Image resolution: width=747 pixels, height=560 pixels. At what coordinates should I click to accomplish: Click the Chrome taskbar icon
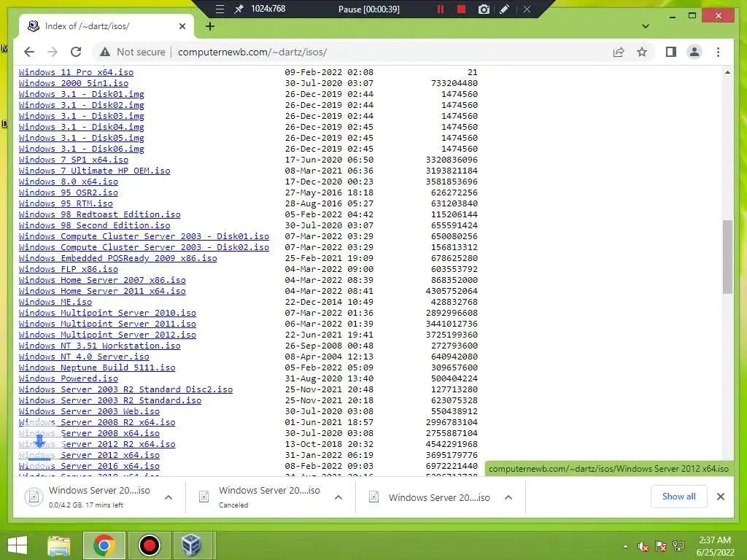[x=104, y=545]
